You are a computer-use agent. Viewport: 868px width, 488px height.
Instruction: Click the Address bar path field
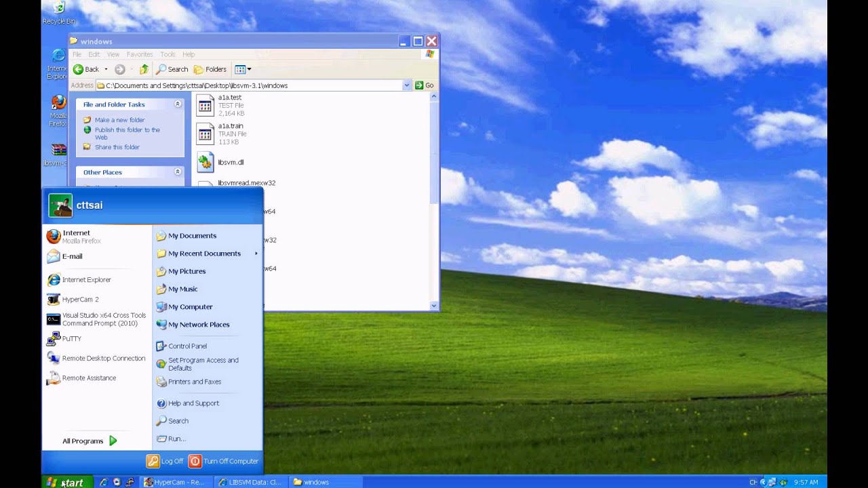249,85
